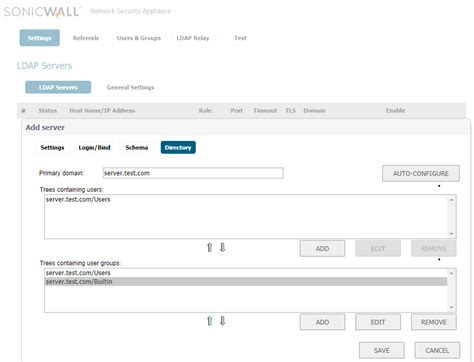The width and height of the screenshot is (474, 362).
Task: Open the Test tab
Action: [240, 38]
